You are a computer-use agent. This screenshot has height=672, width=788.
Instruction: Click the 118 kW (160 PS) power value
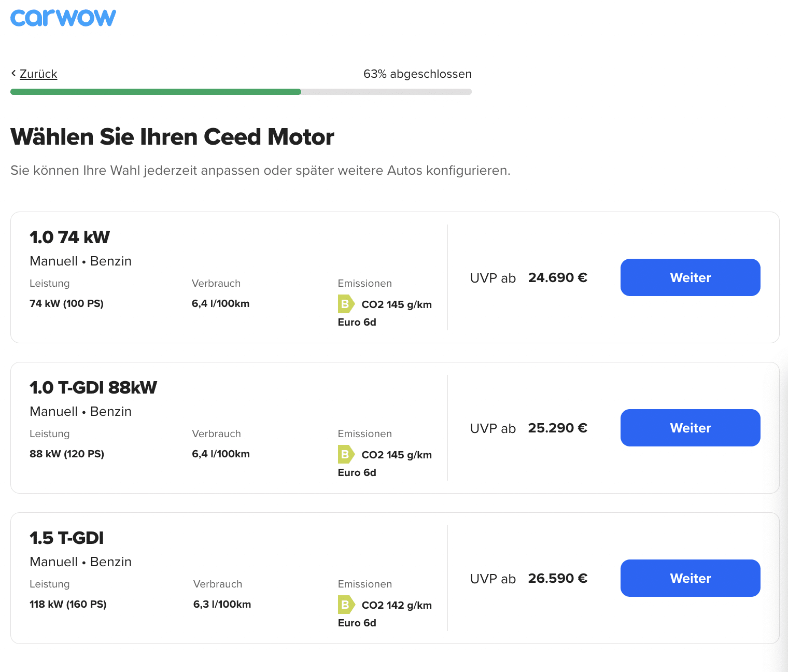click(68, 604)
